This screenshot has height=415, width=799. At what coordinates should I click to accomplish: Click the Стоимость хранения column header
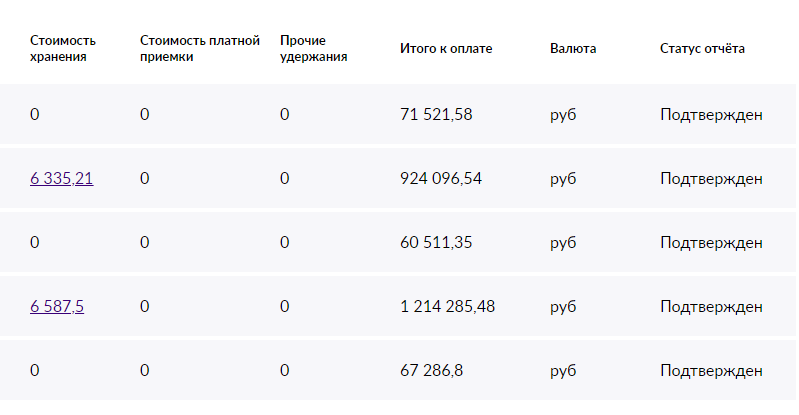tap(63, 48)
